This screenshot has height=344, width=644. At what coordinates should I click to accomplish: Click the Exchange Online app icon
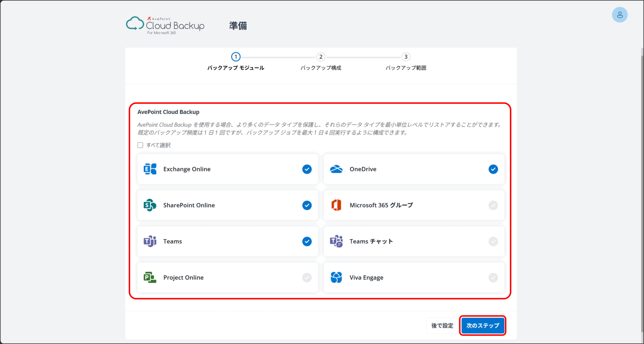pos(150,169)
